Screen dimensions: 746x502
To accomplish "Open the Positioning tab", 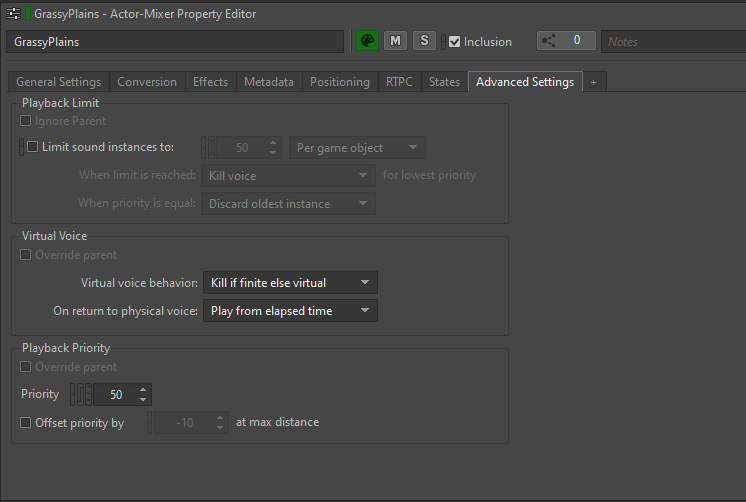I will click(340, 82).
